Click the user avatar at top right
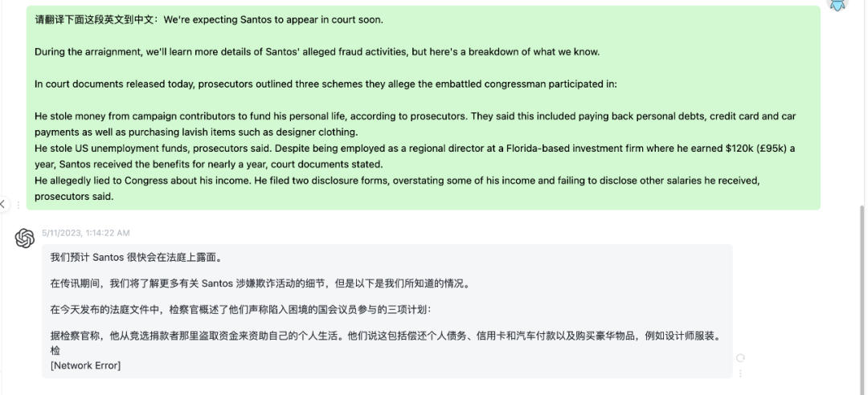 838,5
